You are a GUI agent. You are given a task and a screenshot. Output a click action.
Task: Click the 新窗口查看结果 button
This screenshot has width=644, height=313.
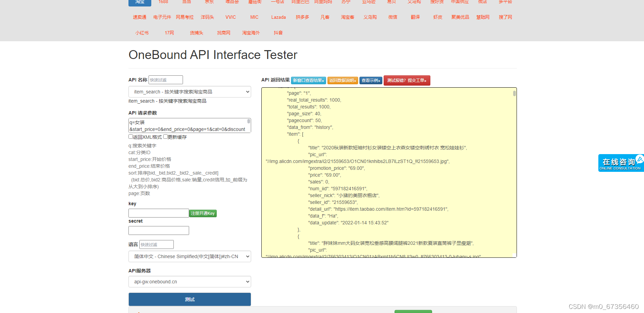(x=308, y=80)
